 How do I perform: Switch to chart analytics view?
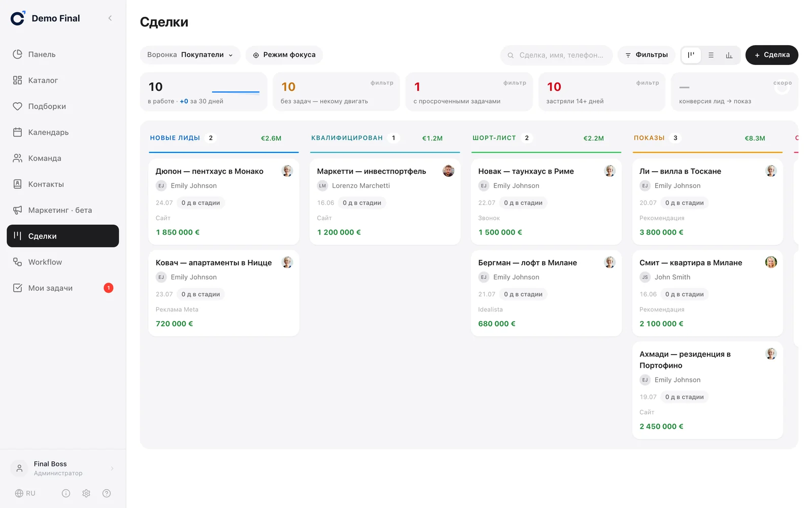pos(729,55)
